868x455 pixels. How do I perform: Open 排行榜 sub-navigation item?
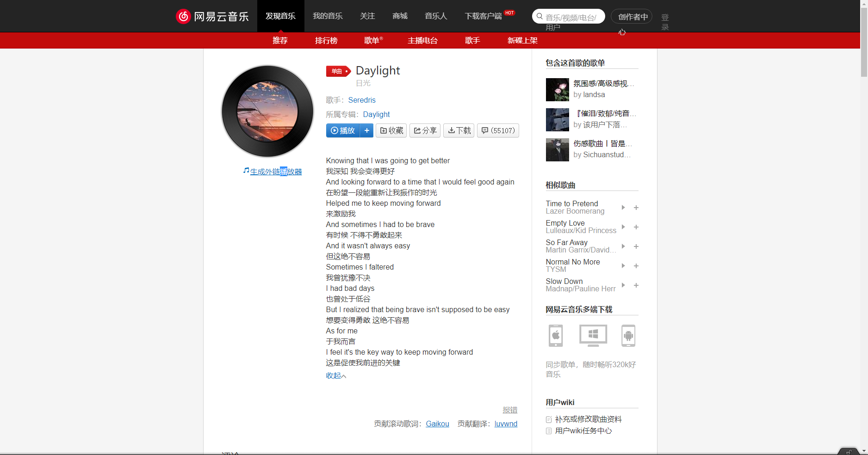tap(326, 41)
